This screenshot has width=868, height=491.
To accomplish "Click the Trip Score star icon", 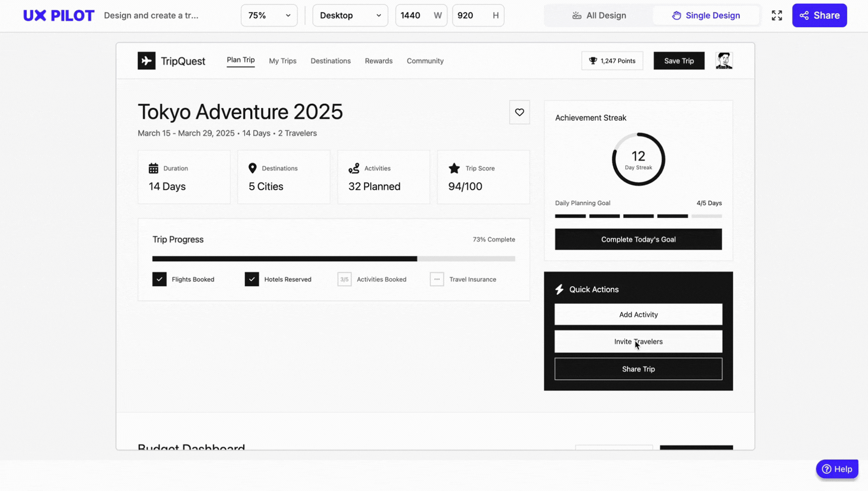I will (x=454, y=168).
